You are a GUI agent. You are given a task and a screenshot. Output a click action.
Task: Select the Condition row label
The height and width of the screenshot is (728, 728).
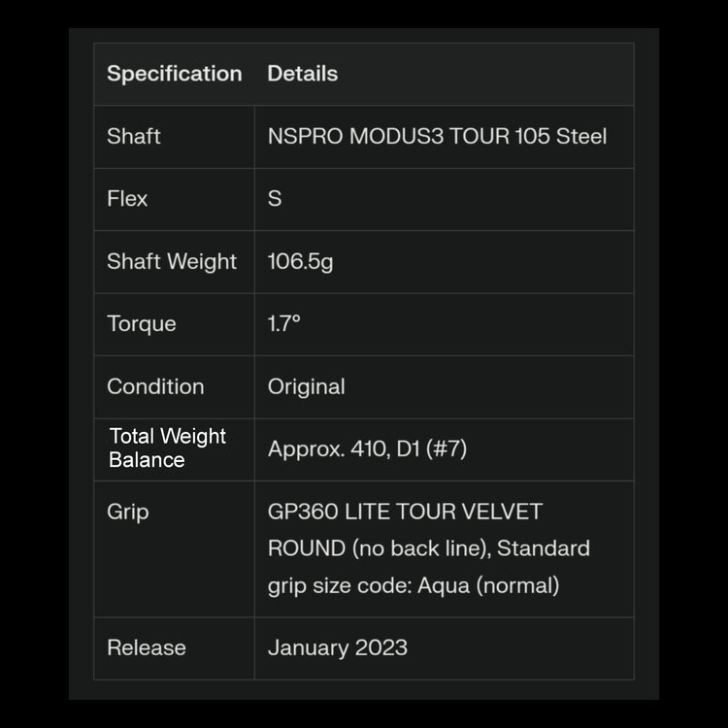tap(155, 386)
